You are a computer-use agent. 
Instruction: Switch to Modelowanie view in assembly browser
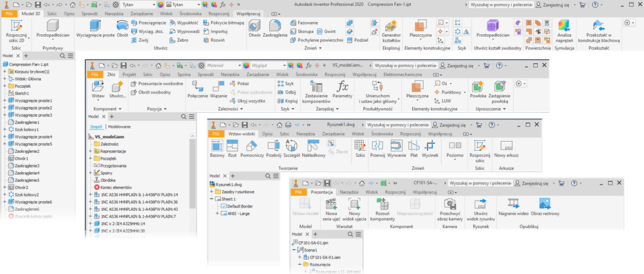(x=118, y=127)
